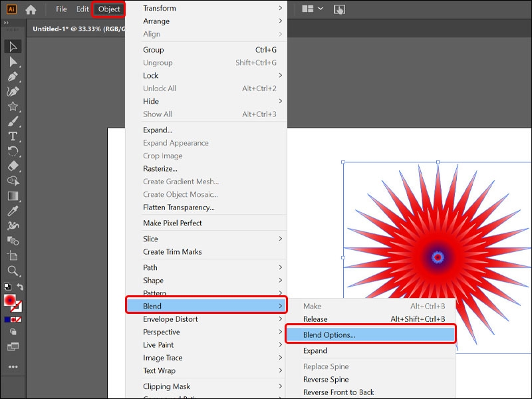Image resolution: width=532 pixels, height=399 pixels.
Task: Expand the Transform submenu
Action: [x=206, y=8]
